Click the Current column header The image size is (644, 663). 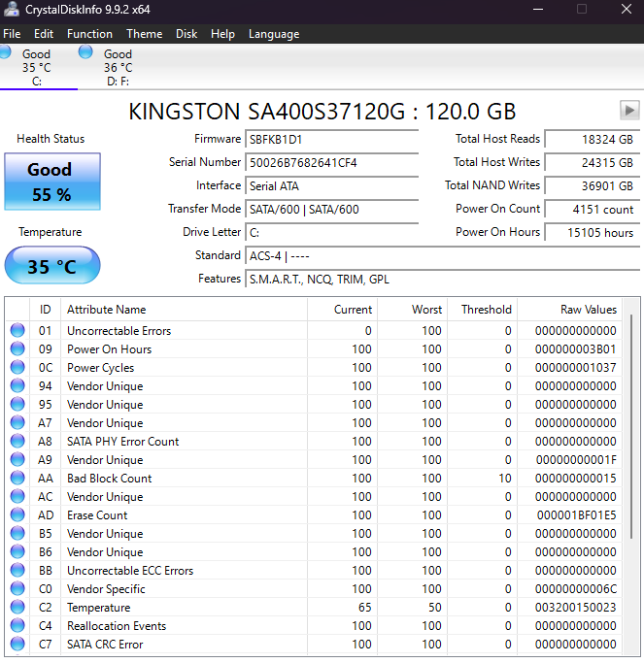click(342, 310)
